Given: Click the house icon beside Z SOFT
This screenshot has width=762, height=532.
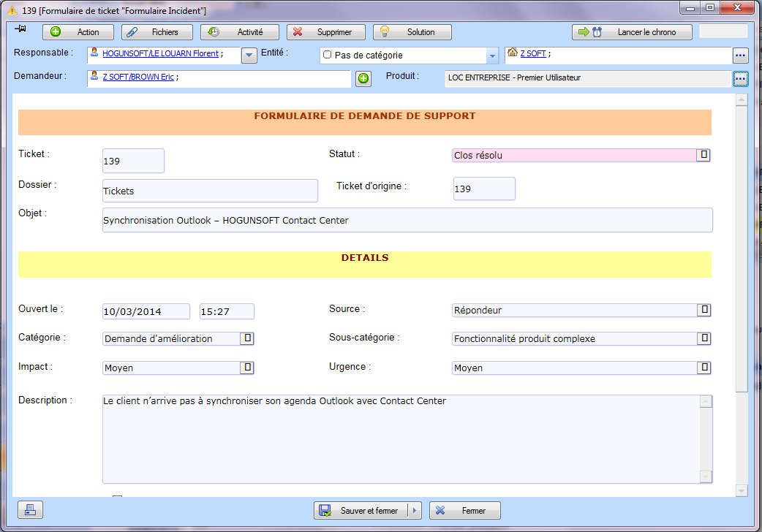Looking at the screenshot, I should coord(512,52).
